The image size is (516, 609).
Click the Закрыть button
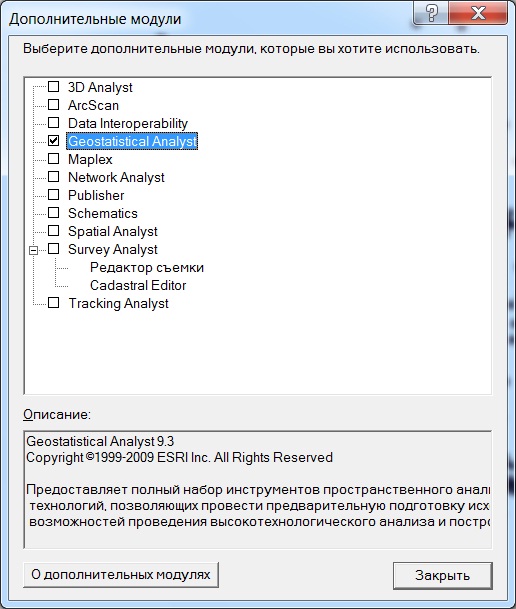tap(443, 575)
